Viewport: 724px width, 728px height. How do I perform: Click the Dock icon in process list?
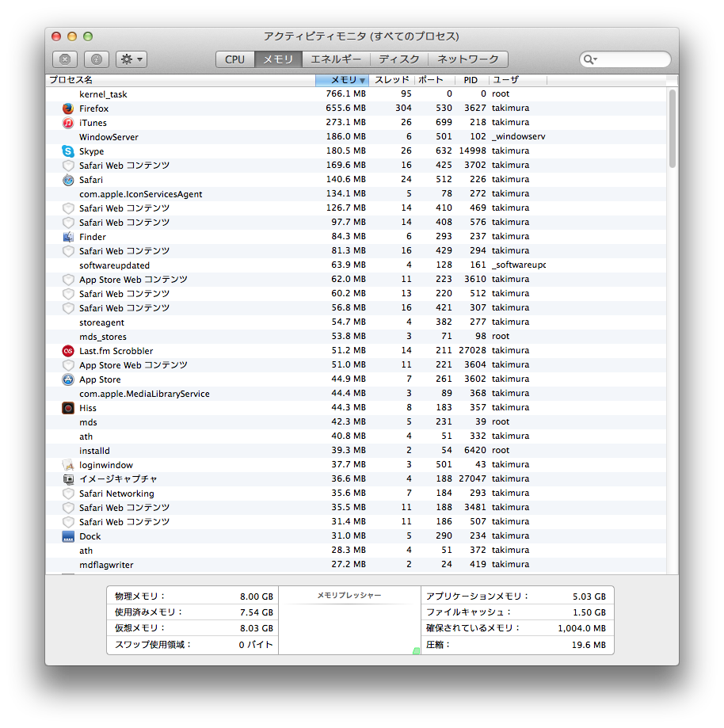point(68,536)
